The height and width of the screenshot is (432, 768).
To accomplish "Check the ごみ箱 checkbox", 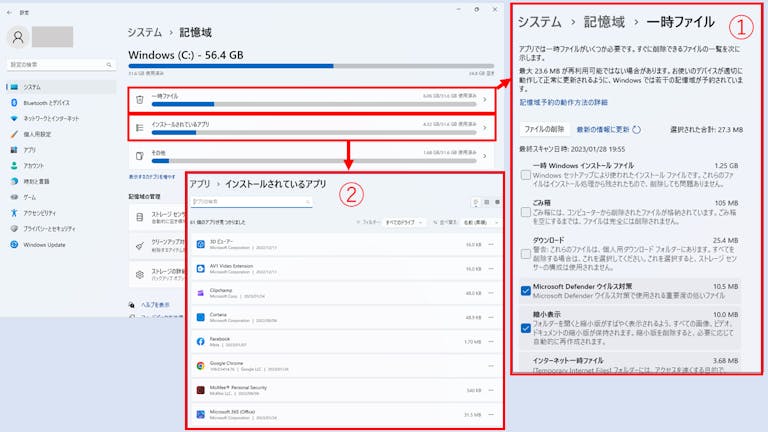I will coord(526,212).
